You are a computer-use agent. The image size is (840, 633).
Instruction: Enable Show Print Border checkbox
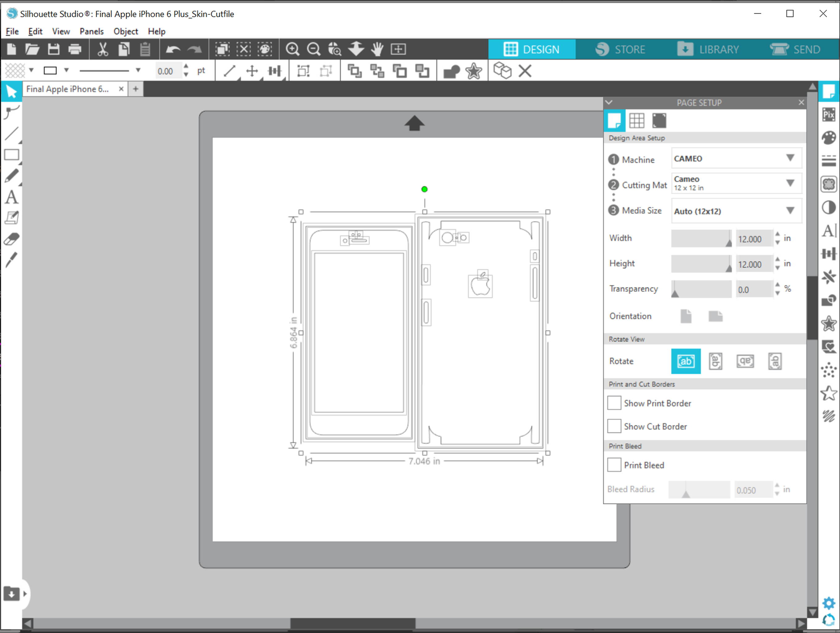[614, 403]
